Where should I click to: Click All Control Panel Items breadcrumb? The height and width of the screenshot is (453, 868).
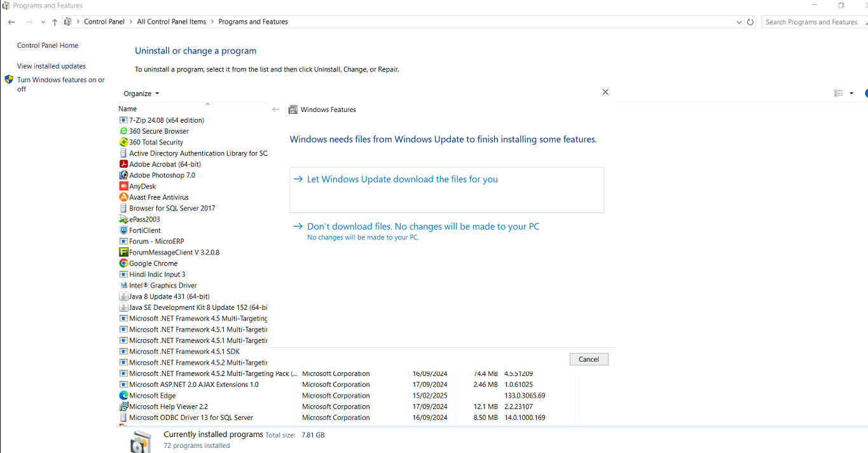point(172,22)
